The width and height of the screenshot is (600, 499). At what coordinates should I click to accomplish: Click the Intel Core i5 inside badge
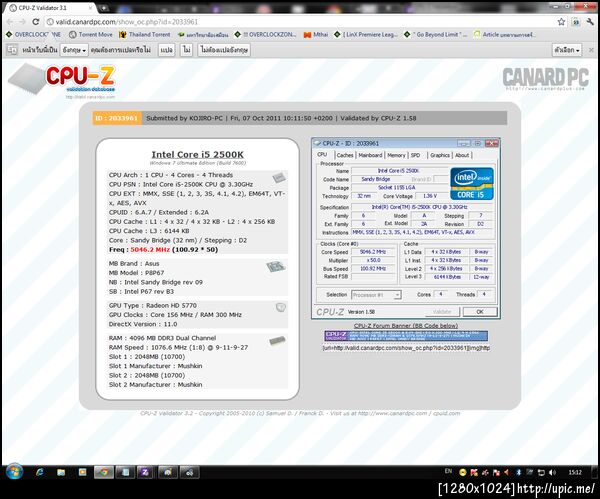tap(472, 184)
